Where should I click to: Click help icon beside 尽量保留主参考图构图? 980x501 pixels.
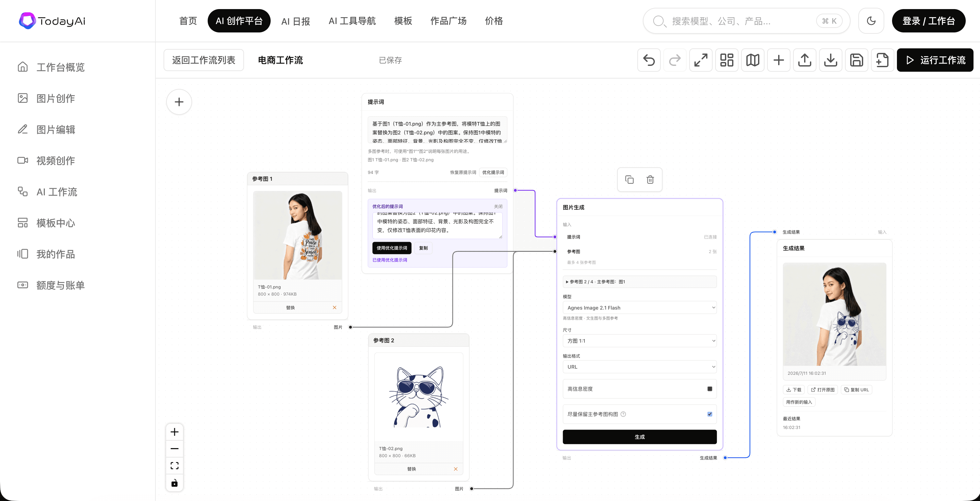pyautogui.click(x=623, y=414)
